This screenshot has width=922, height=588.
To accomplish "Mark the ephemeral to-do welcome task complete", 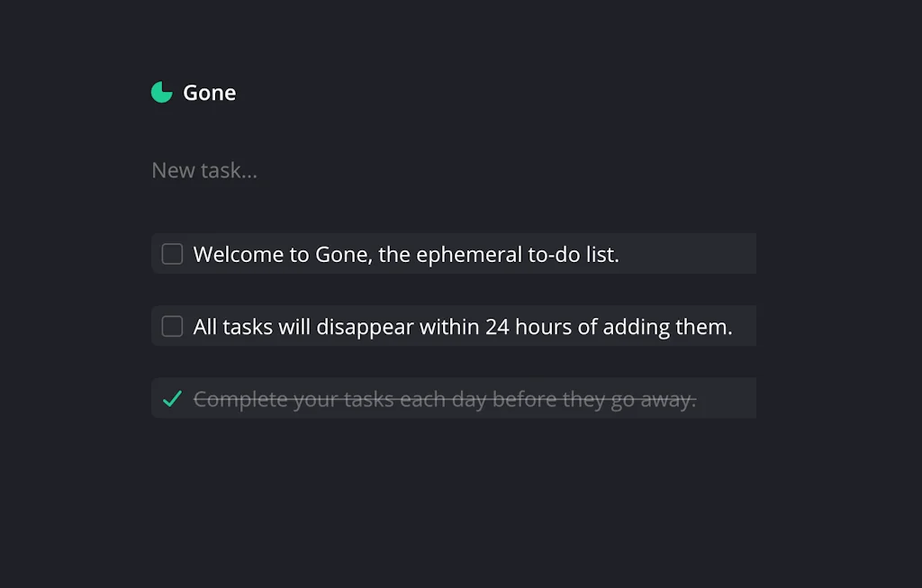I will point(171,253).
